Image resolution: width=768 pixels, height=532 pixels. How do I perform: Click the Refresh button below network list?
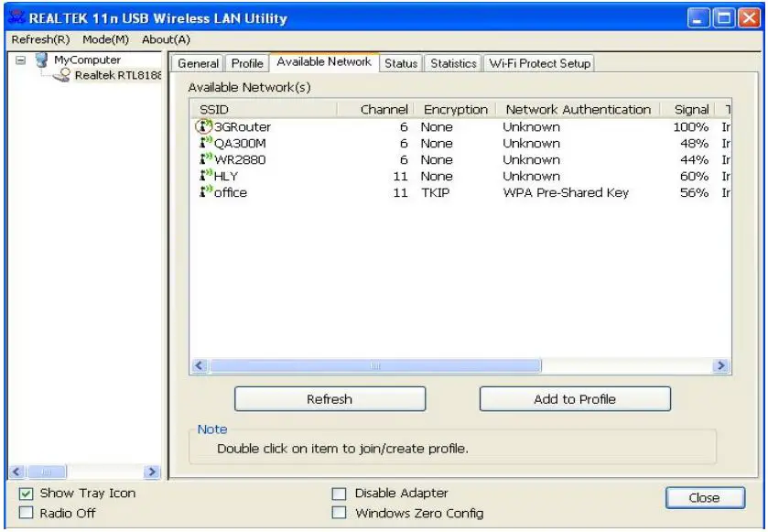(330, 399)
